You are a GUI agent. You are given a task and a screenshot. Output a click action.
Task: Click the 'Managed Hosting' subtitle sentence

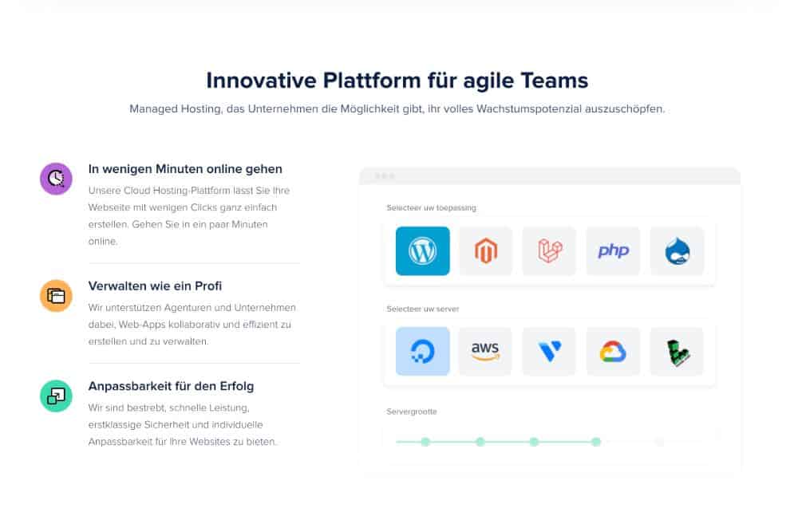coord(397,108)
